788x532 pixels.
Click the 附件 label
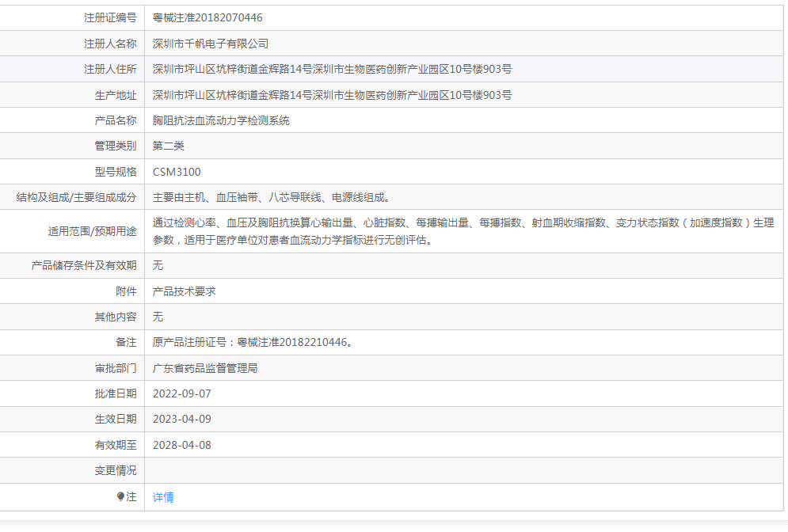(x=126, y=291)
